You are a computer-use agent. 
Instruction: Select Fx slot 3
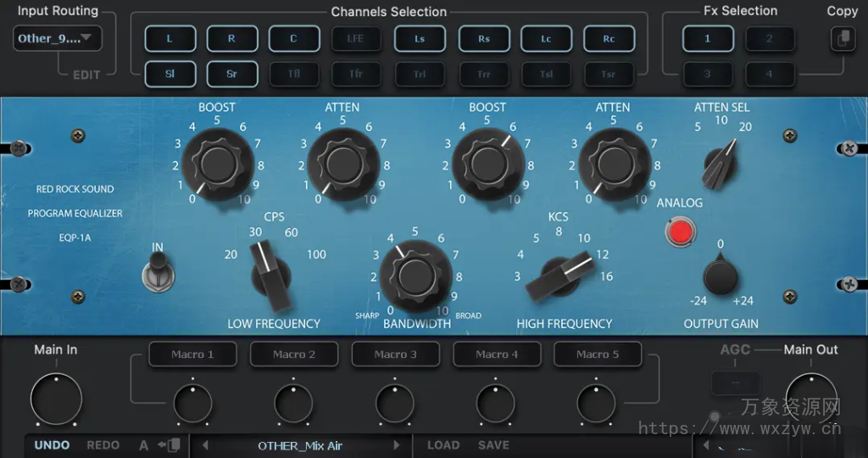708,74
